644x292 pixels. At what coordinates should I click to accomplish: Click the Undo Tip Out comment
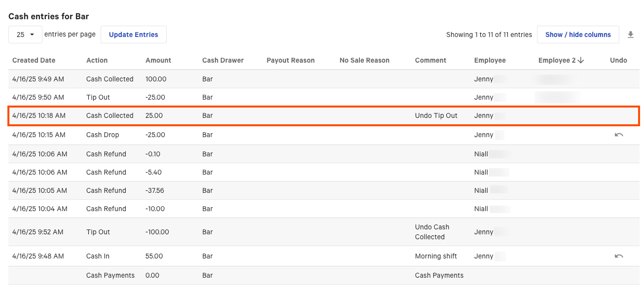tap(436, 115)
